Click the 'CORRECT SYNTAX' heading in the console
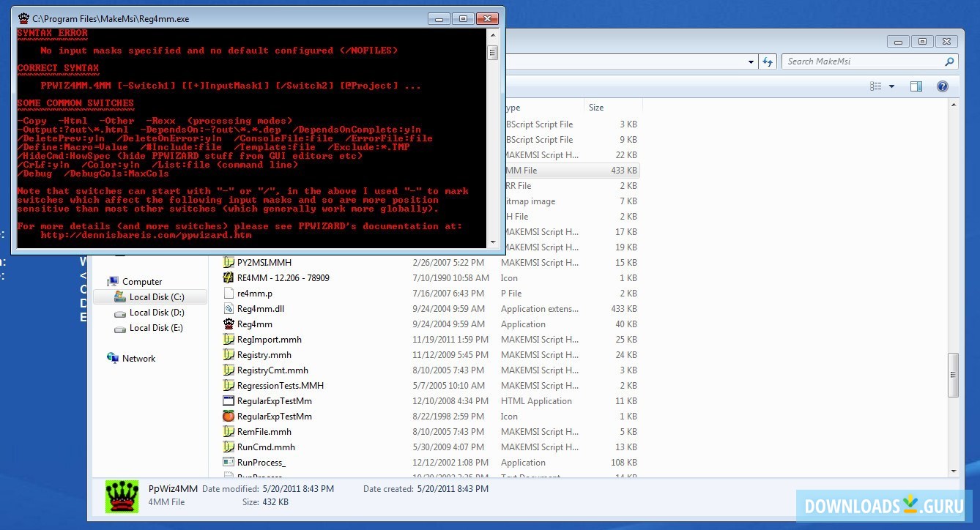The image size is (980, 530). point(58,68)
